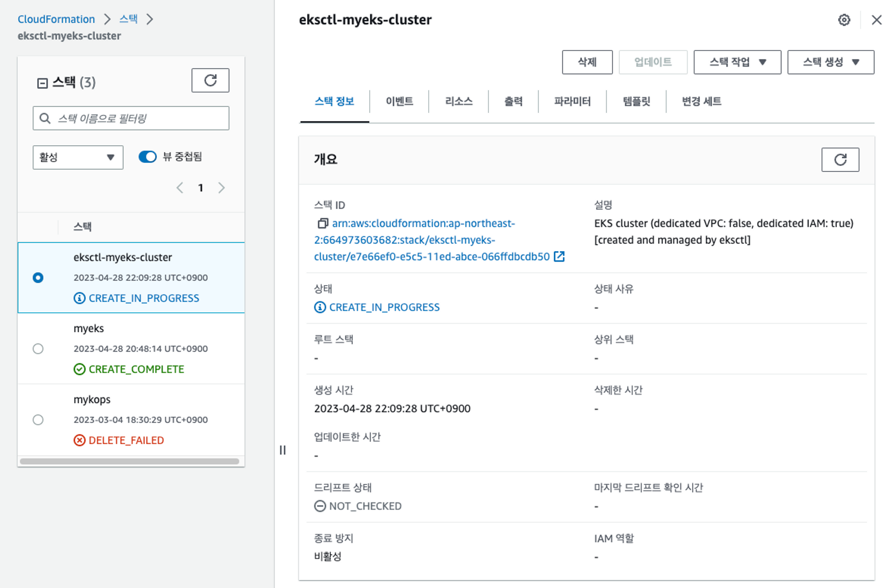This screenshot has width=894, height=588.
Task: Refresh the overview panel
Action: click(x=839, y=160)
